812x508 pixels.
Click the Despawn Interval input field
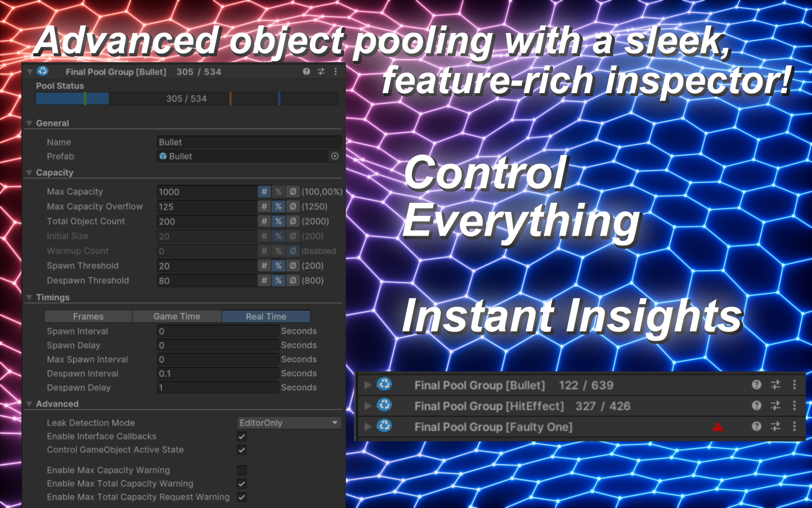217,374
